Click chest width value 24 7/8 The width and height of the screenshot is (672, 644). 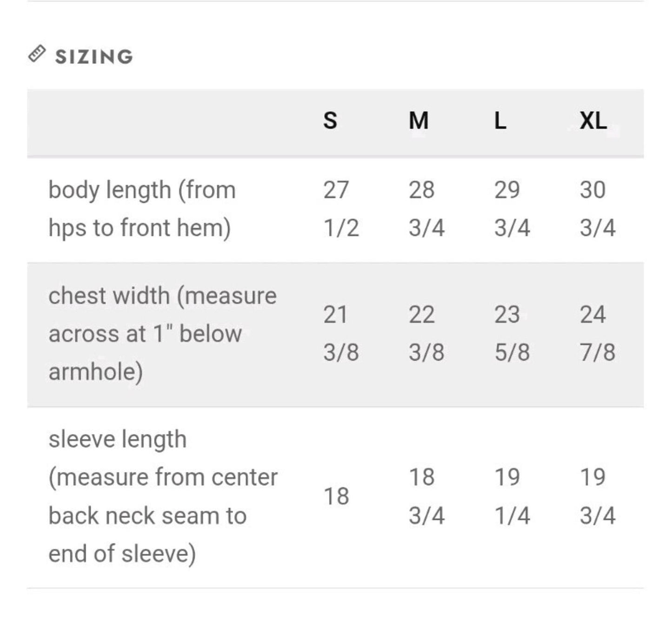(x=598, y=333)
